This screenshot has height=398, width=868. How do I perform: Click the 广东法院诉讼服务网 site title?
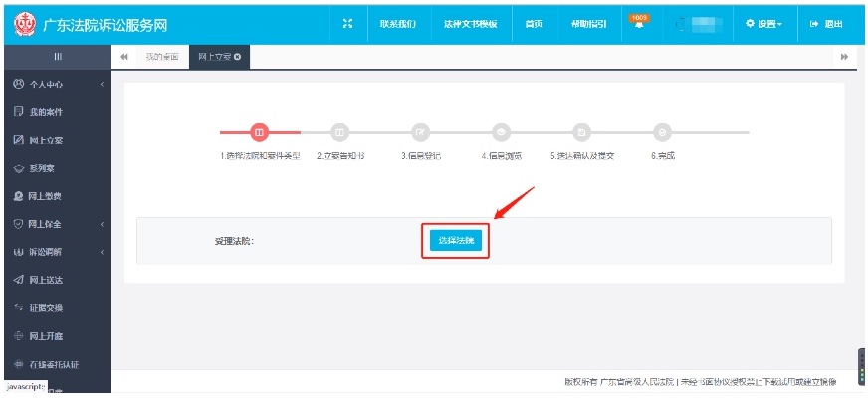point(105,25)
